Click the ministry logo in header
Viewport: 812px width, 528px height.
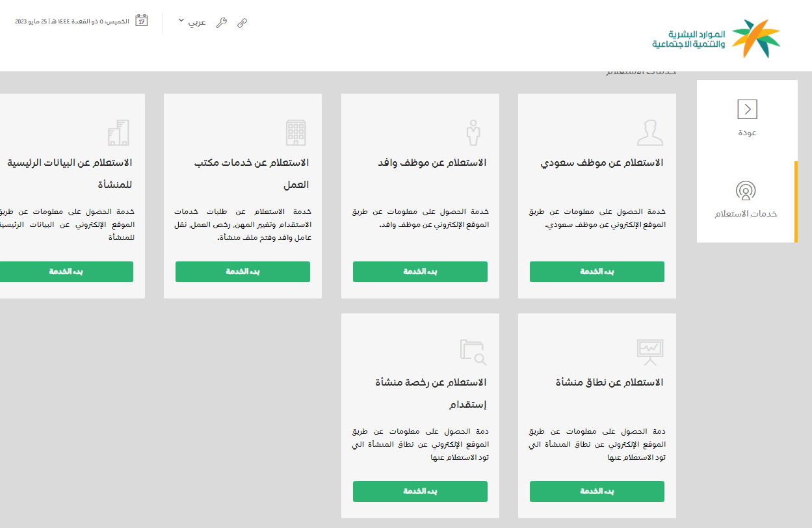click(x=716, y=38)
